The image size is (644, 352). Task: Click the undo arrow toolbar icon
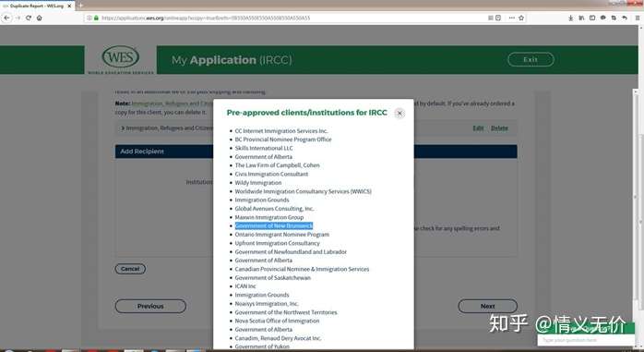(x=625, y=18)
